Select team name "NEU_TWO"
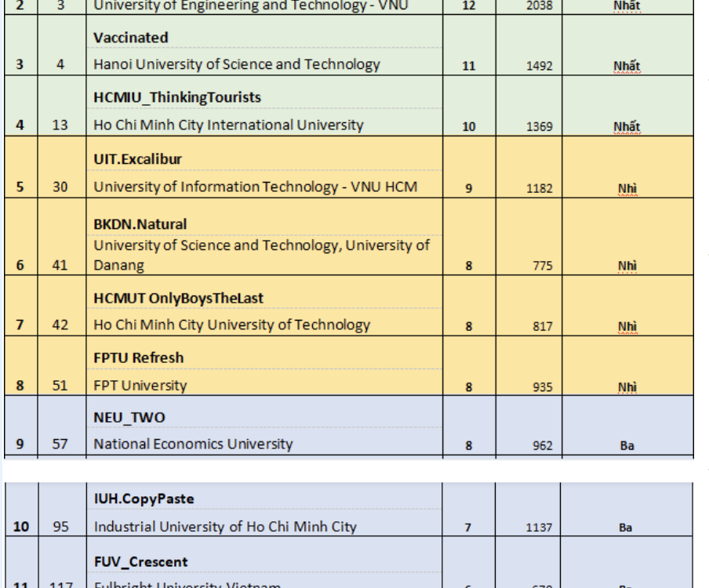This screenshot has width=709, height=588. click(x=129, y=418)
